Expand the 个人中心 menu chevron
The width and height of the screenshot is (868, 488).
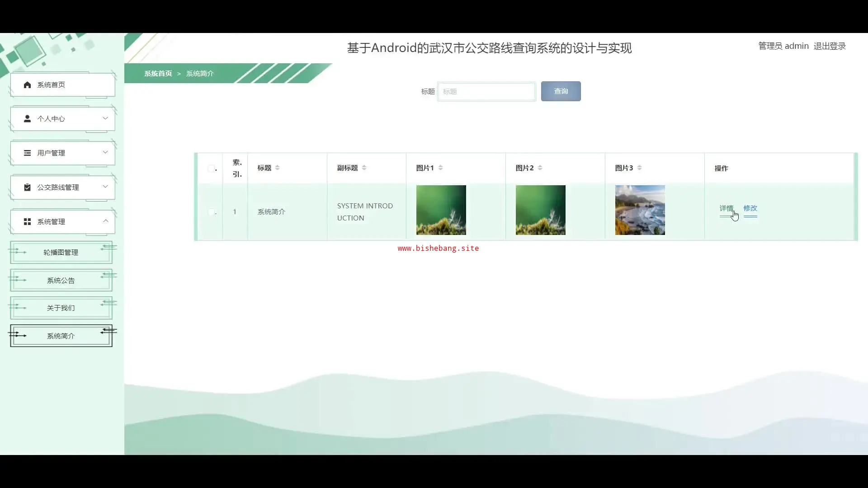[105, 118]
